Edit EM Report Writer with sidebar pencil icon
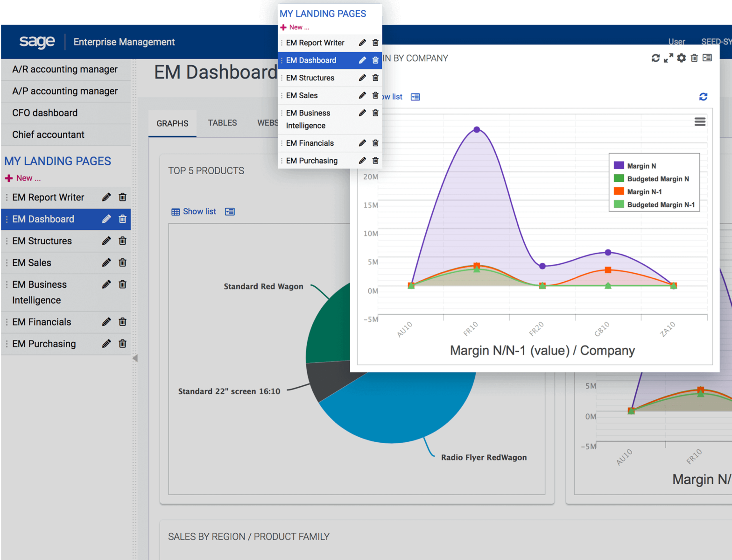 (x=106, y=197)
